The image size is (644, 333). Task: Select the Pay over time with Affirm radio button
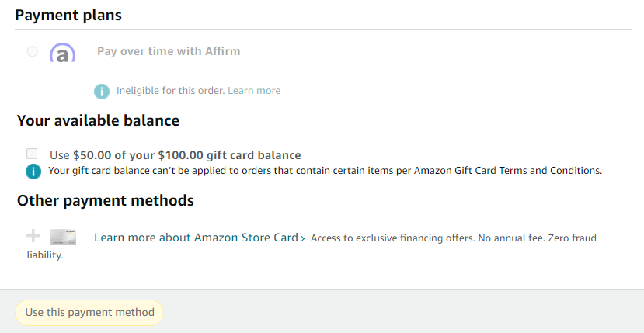32,51
